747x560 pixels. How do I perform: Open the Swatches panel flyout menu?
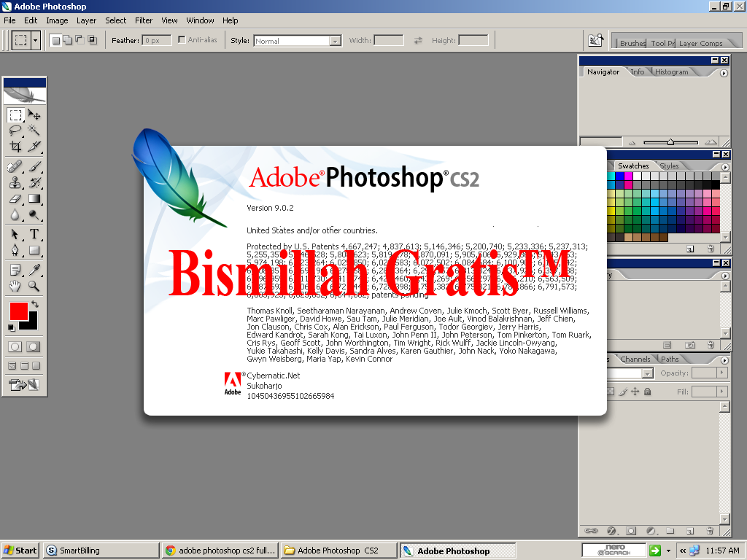tap(724, 167)
